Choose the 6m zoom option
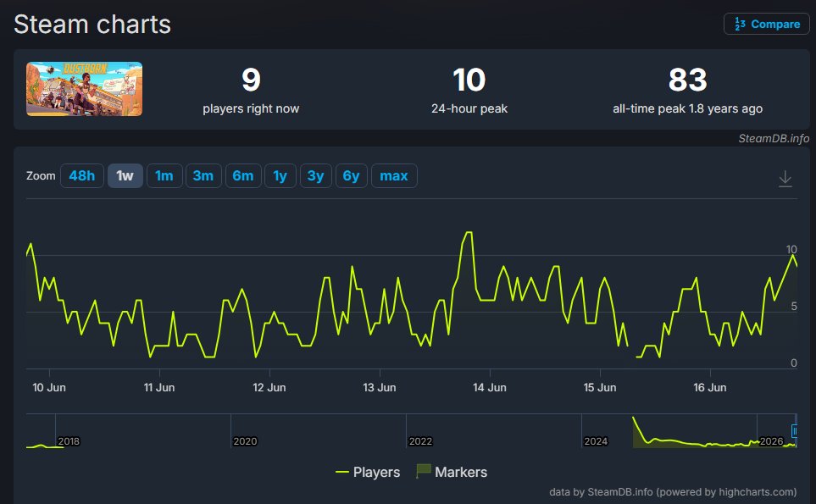The width and height of the screenshot is (816, 504). (243, 176)
